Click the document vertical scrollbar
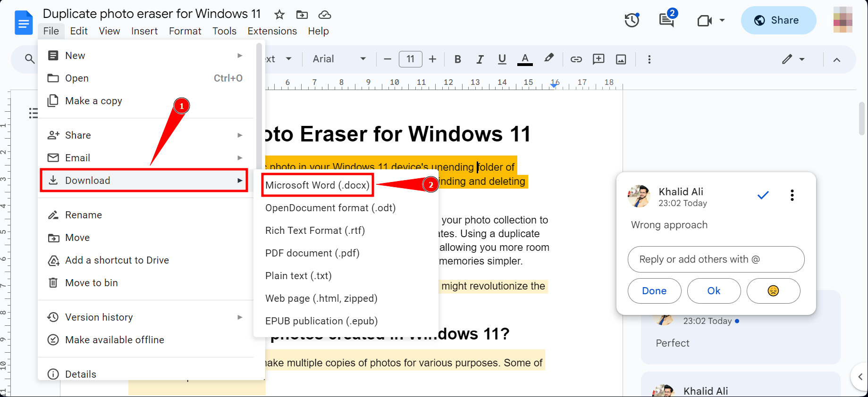 pyautogui.click(x=862, y=119)
